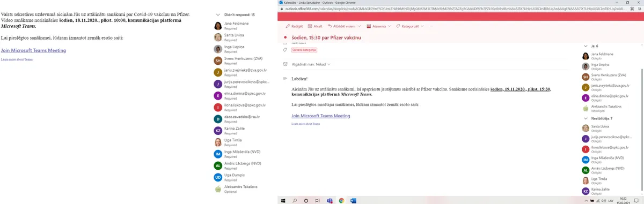Click the UD avatar for Uga Dumpis
This screenshot has height=204, width=644.
(218, 177)
